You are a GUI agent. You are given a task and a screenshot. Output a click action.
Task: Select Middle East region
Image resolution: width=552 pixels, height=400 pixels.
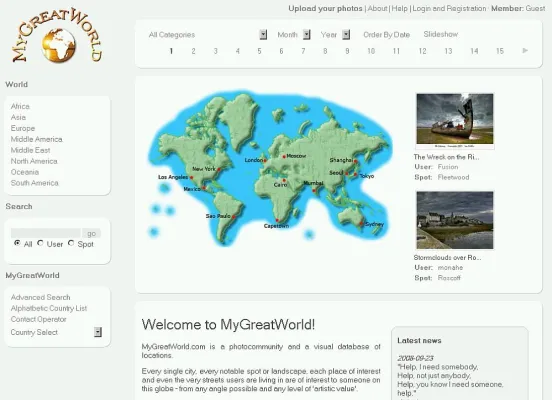pyautogui.click(x=30, y=150)
